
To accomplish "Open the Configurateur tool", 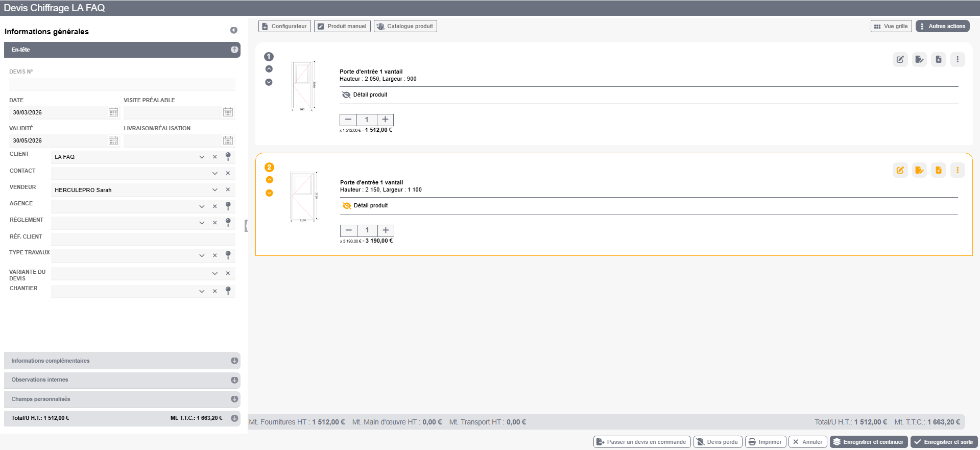I will pos(284,26).
